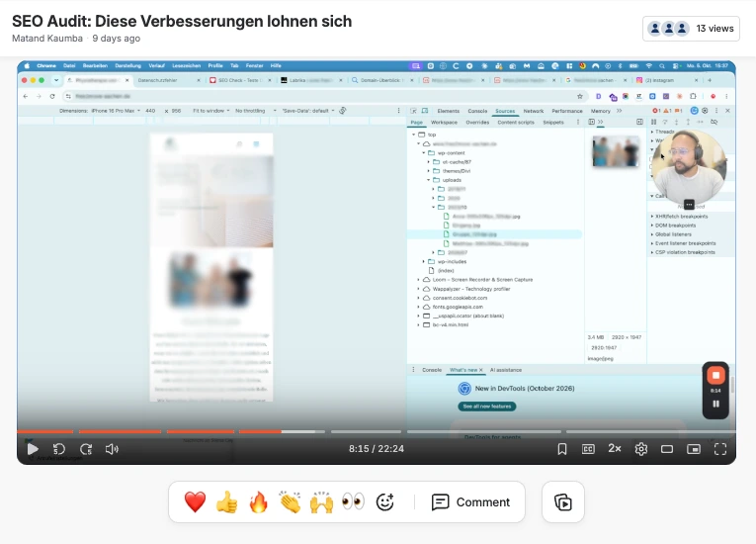Click the recording pause icon in video

tap(715, 404)
